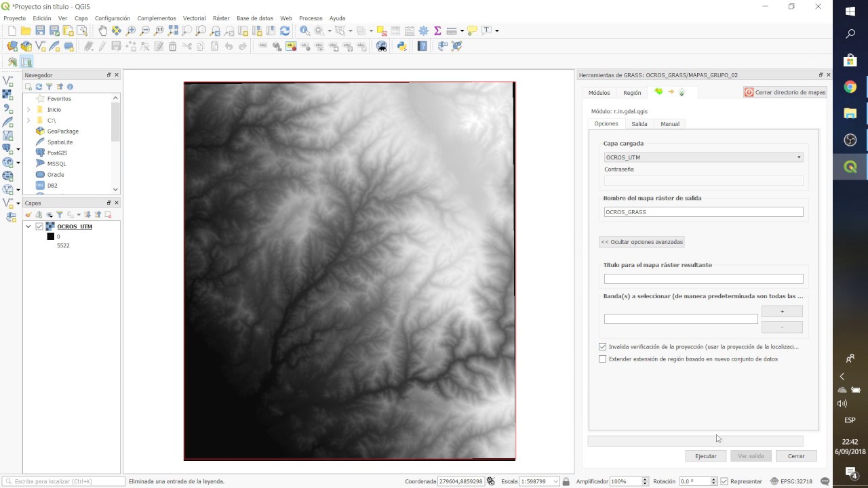Filter legend in Capas panel

coord(59,215)
